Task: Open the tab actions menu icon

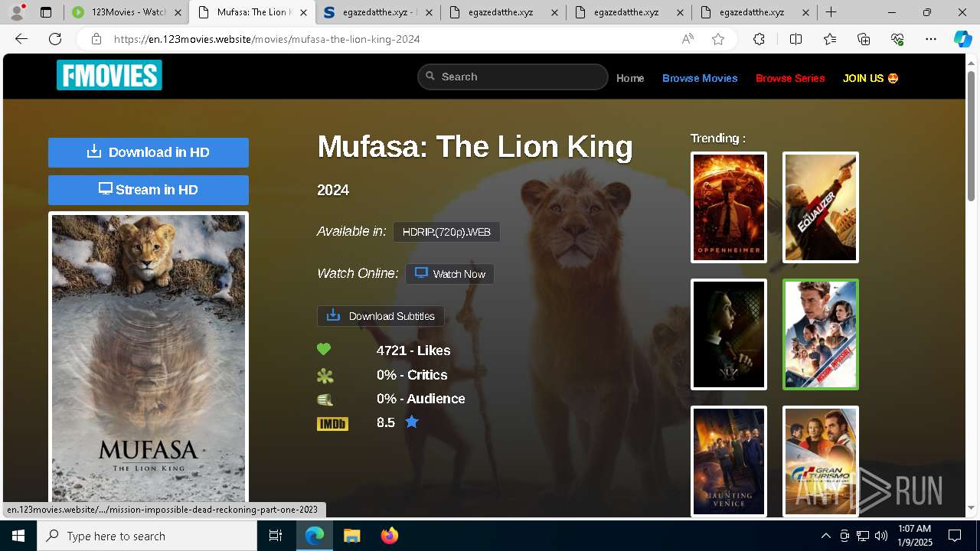Action: tap(46, 12)
